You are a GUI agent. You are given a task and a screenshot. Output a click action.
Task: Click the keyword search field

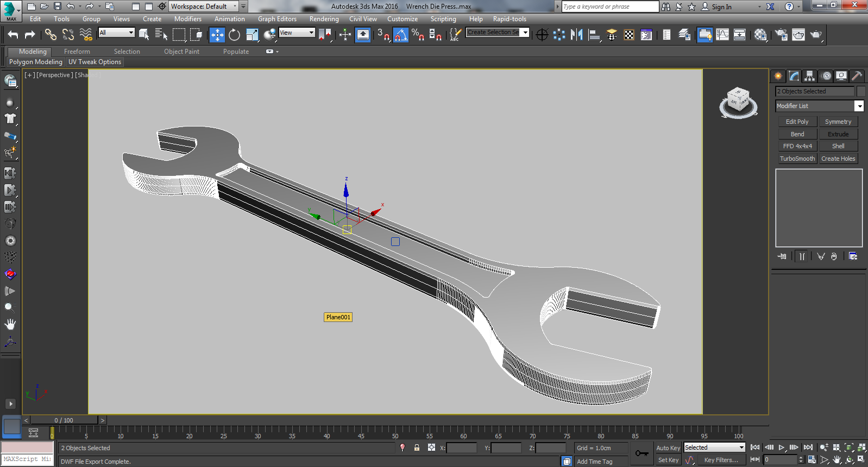click(610, 7)
